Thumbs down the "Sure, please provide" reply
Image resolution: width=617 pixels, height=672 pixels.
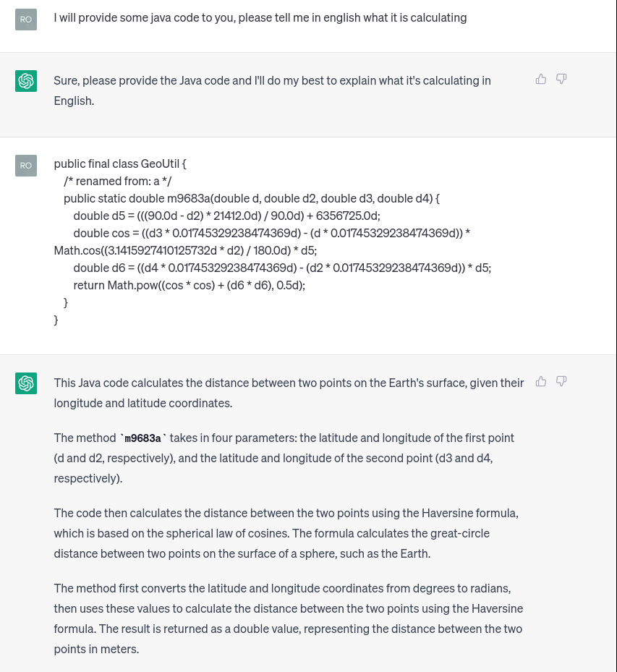(x=561, y=79)
